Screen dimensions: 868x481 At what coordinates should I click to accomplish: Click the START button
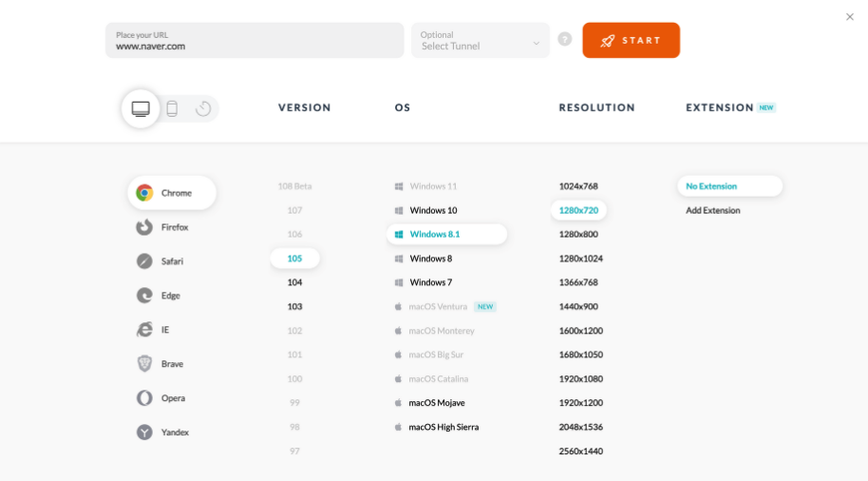(x=632, y=41)
